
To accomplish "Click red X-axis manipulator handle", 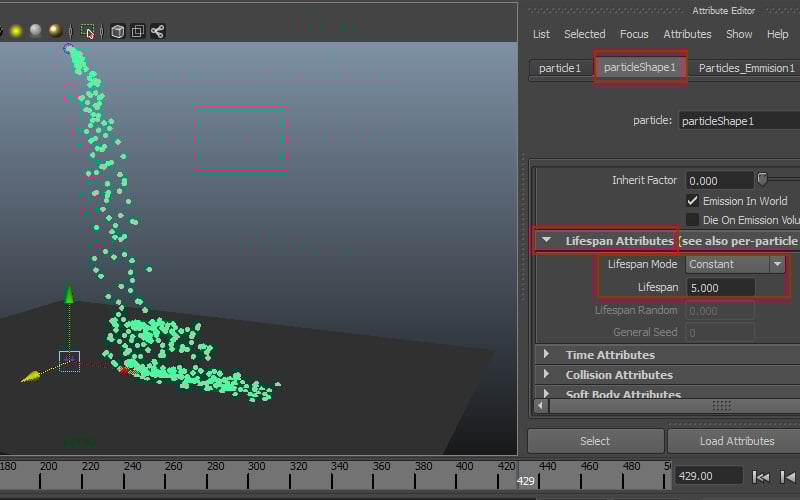I will (x=124, y=371).
